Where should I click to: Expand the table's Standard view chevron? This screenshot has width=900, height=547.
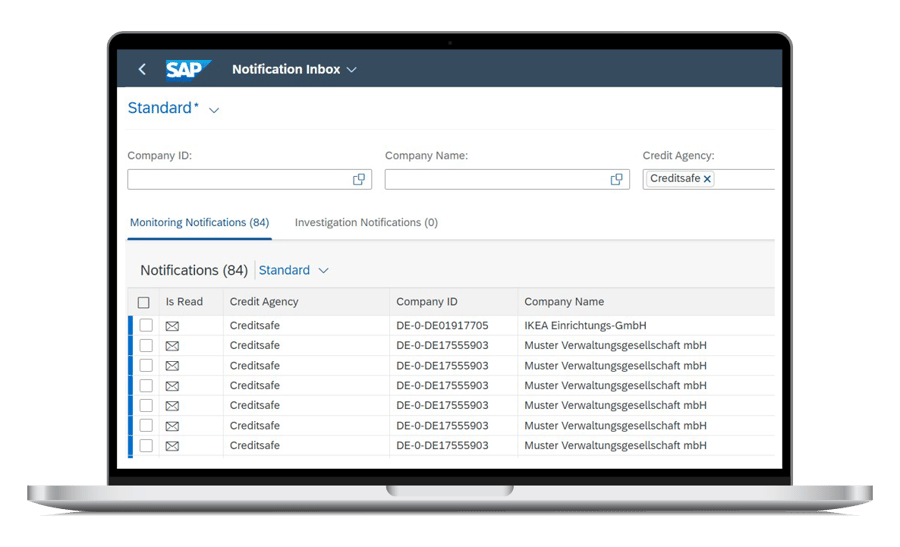pos(324,270)
